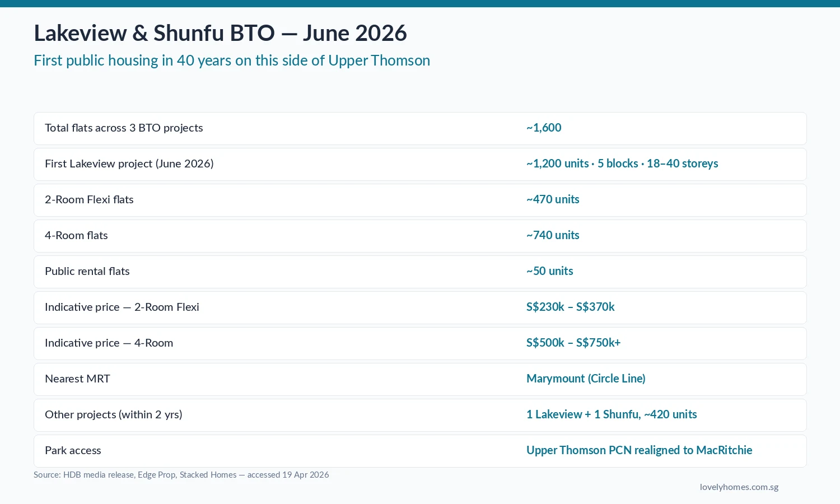Click the lovelyhomes.com.sg footer text
The width and height of the screenshot is (840, 504).
pos(739,487)
